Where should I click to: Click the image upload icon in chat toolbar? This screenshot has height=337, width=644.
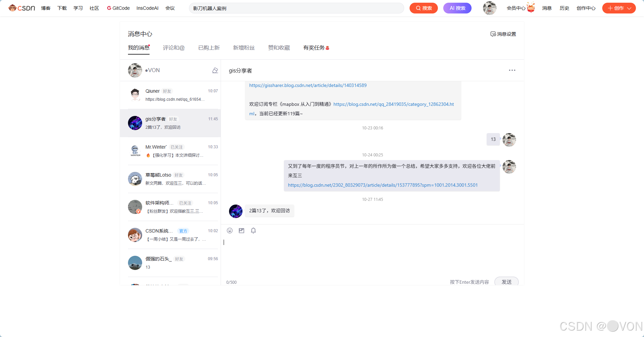[241, 231]
